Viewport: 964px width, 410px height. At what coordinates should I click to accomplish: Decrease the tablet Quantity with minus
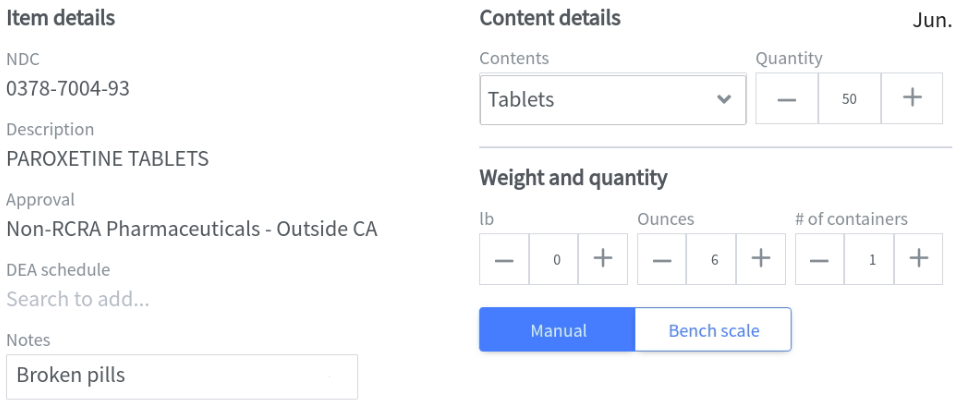point(787,98)
